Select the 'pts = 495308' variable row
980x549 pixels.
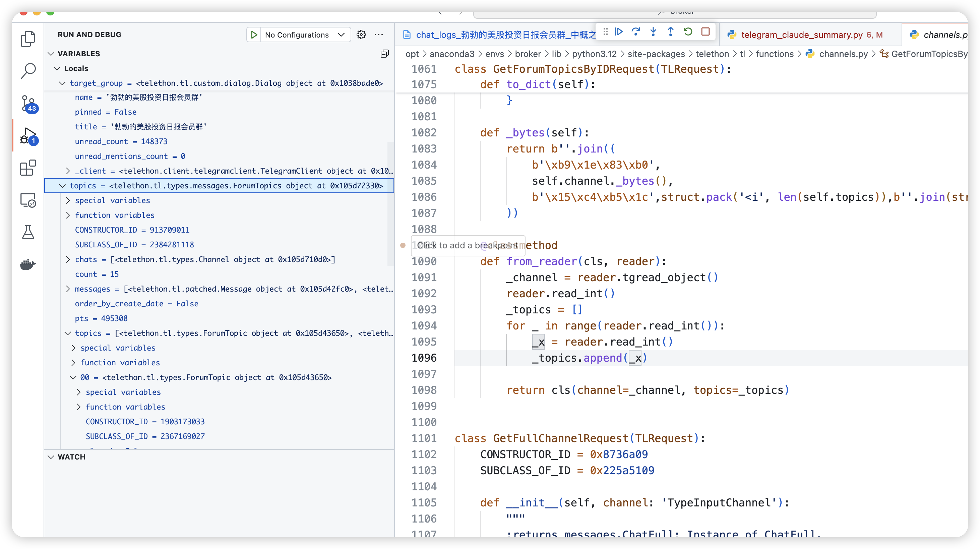pos(219,318)
